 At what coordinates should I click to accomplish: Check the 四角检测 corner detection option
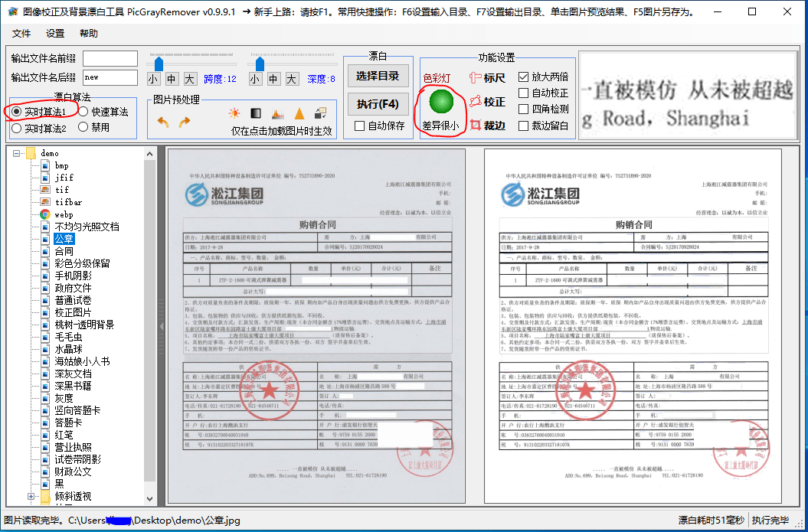523,108
